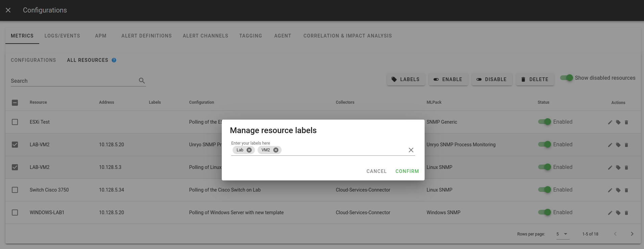Check the WINDOWS-LAB1 checkbox

point(15,213)
